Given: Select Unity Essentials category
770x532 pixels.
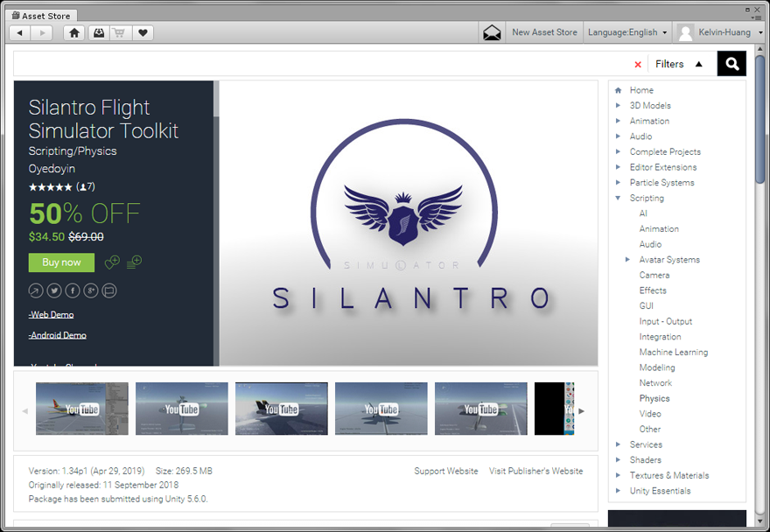Looking at the screenshot, I should pos(660,491).
